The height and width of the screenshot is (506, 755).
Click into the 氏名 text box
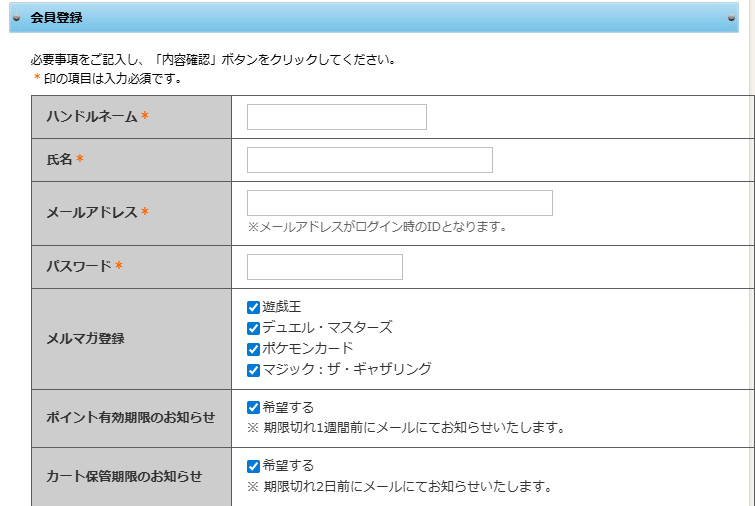point(369,160)
